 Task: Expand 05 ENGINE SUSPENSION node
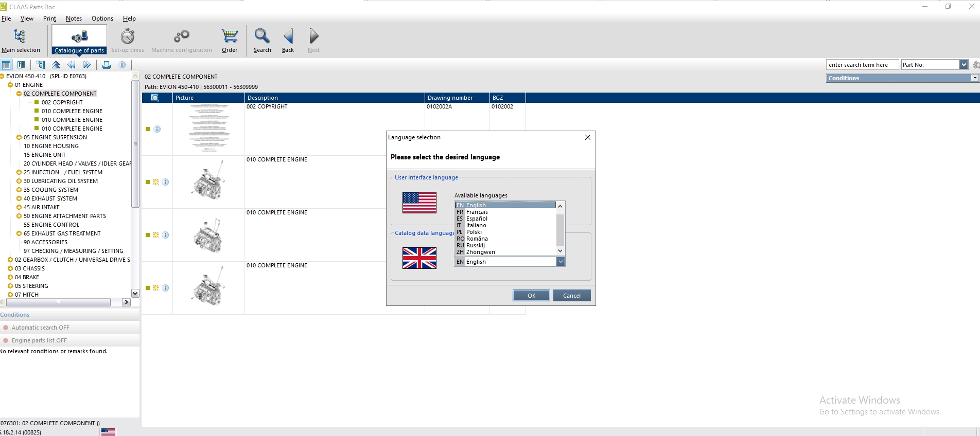(x=19, y=137)
